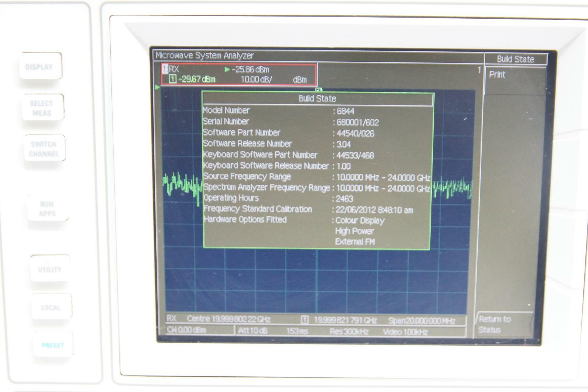Click the Keyboard Software Part Number 44533/468
The height and width of the screenshot is (392, 588).
point(355,155)
